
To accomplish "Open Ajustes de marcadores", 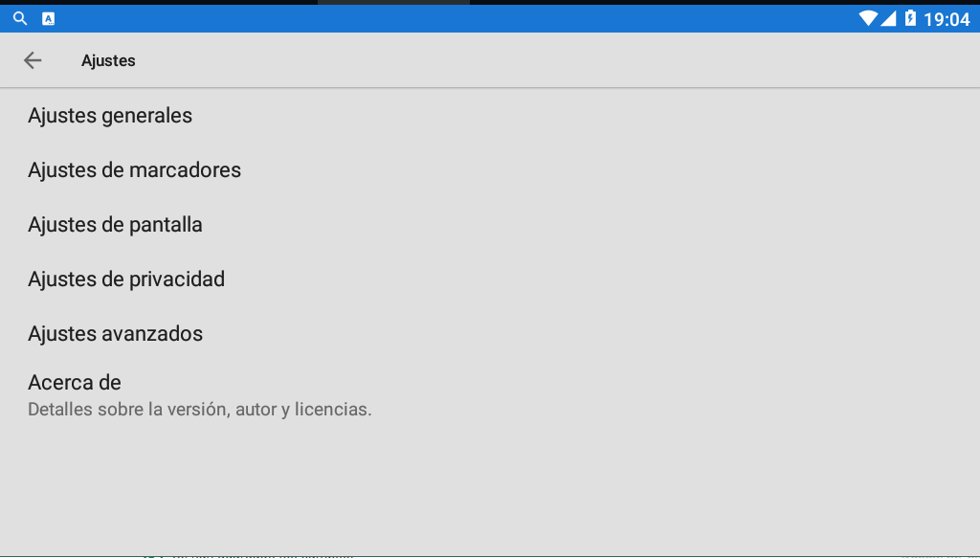I will 134,170.
